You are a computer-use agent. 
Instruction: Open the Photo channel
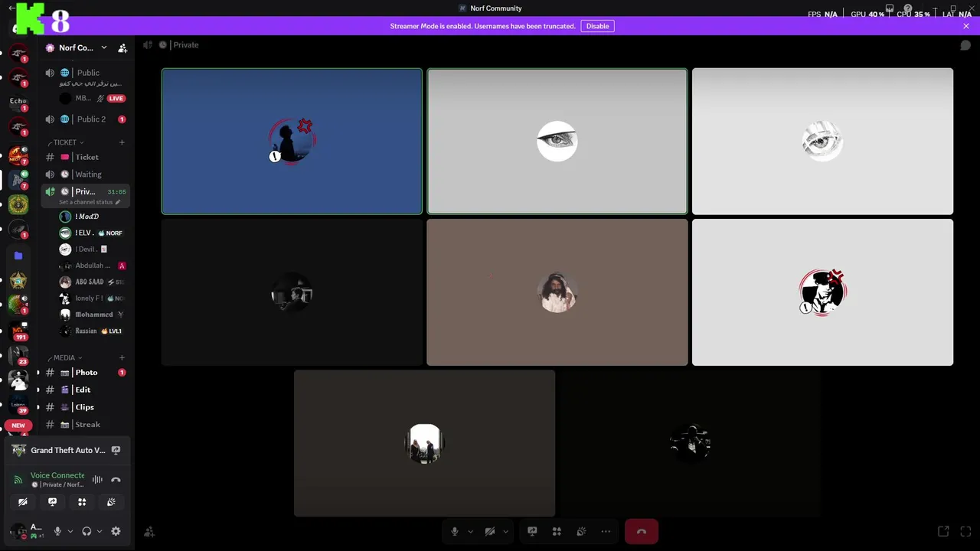[x=86, y=373]
